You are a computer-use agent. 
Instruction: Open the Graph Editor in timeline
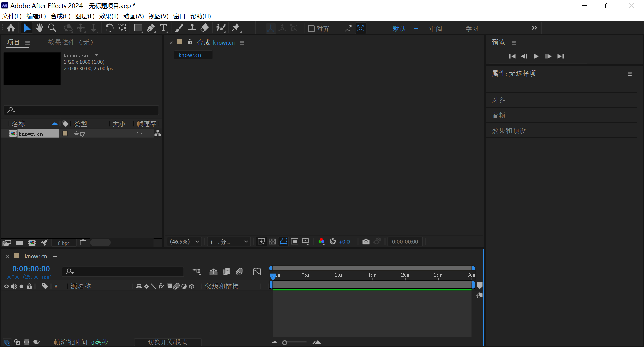[257, 271]
